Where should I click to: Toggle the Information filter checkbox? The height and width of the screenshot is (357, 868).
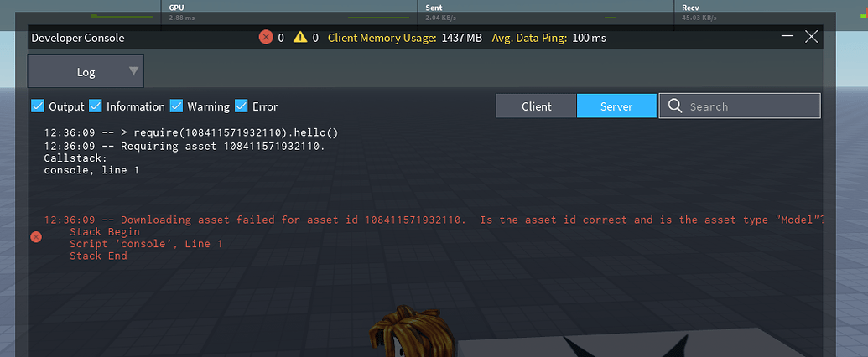click(96, 106)
